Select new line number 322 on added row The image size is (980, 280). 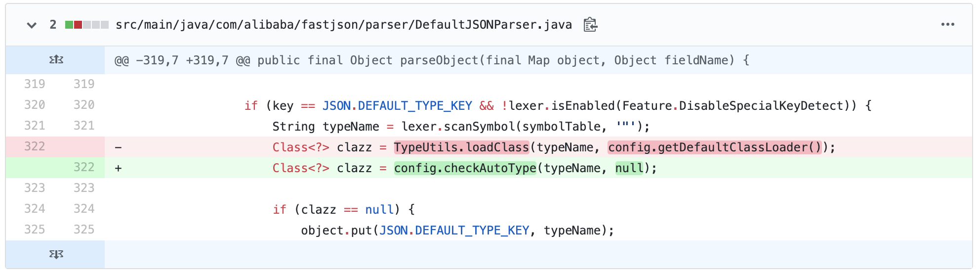pos(83,167)
